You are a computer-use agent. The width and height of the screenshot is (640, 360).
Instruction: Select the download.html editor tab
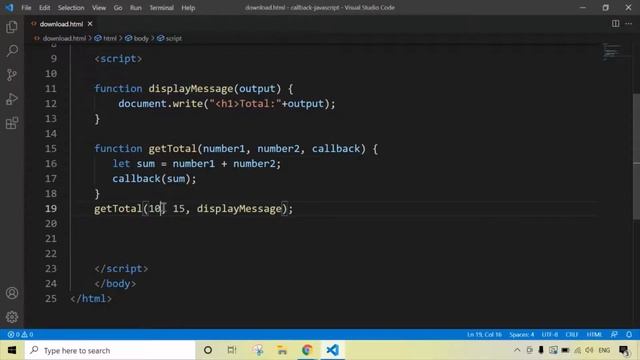click(61, 24)
